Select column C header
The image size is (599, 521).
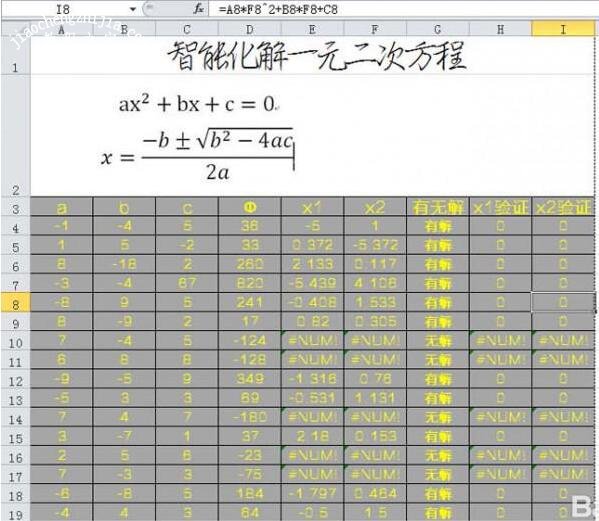[x=187, y=29]
